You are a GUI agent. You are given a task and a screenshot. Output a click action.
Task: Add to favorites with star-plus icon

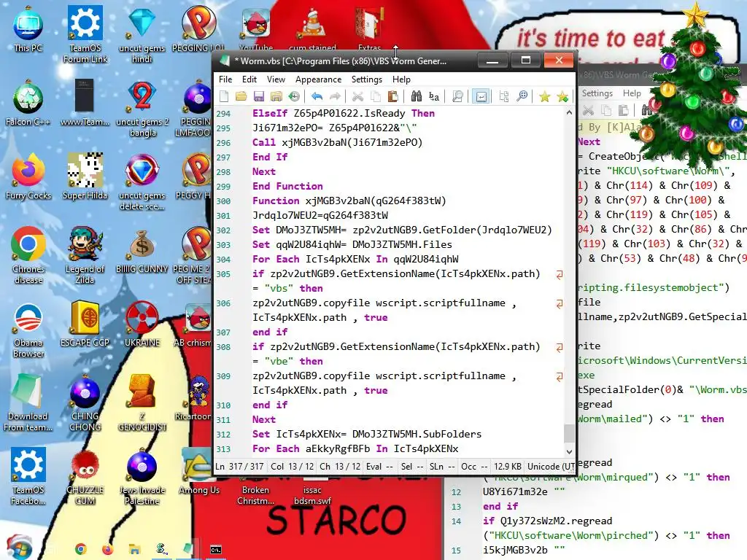[x=562, y=97]
